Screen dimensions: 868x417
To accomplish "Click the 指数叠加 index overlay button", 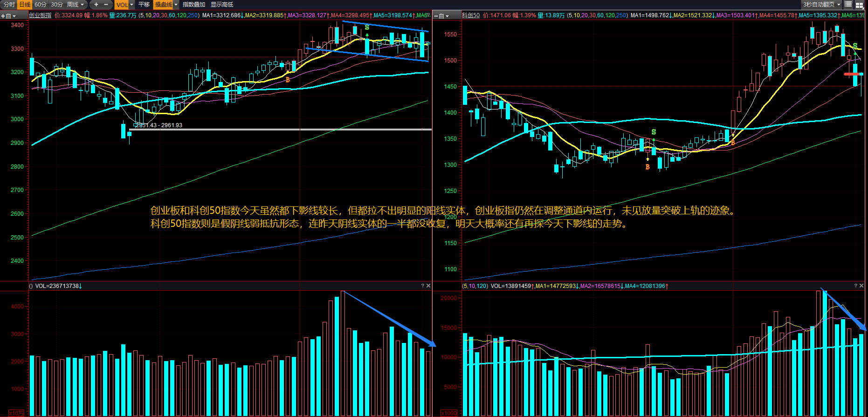I will (194, 5).
